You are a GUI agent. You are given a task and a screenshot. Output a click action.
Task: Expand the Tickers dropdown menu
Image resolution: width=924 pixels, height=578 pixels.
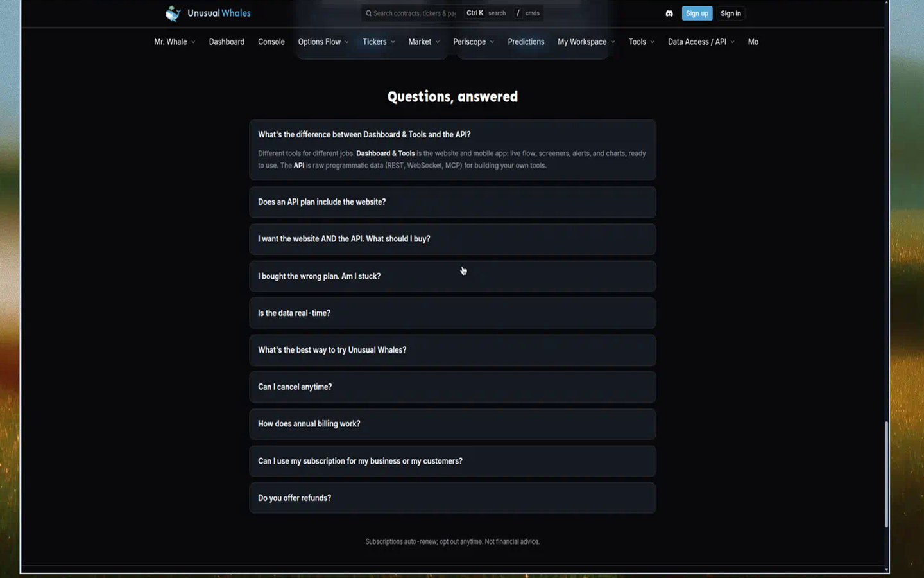379,42
